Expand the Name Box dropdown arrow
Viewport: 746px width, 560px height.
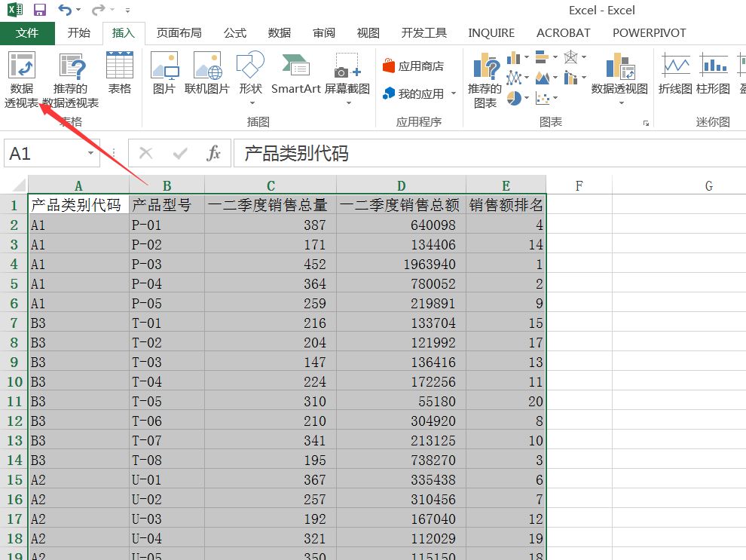coord(91,154)
